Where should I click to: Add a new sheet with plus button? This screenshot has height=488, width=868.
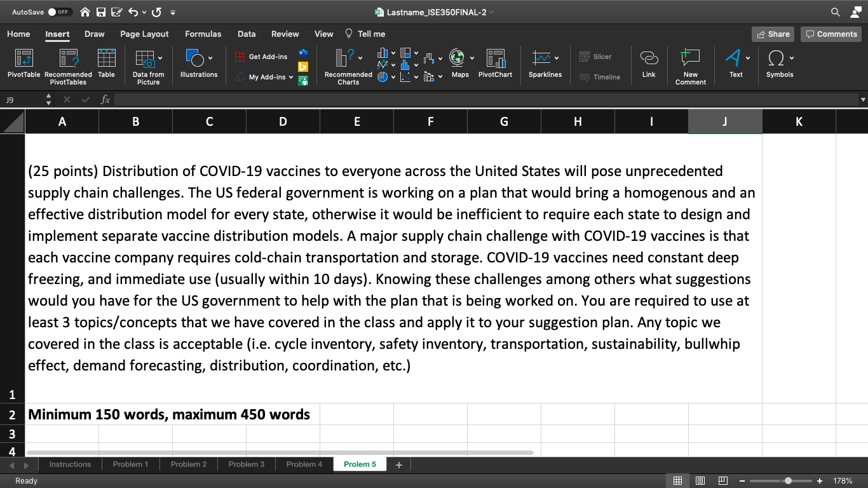click(399, 465)
